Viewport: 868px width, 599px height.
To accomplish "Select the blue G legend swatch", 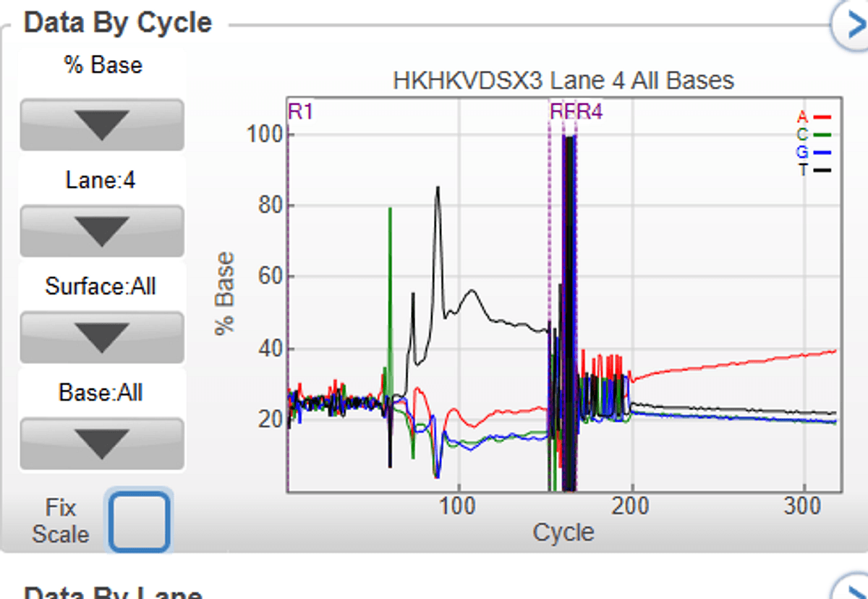I will tap(823, 153).
